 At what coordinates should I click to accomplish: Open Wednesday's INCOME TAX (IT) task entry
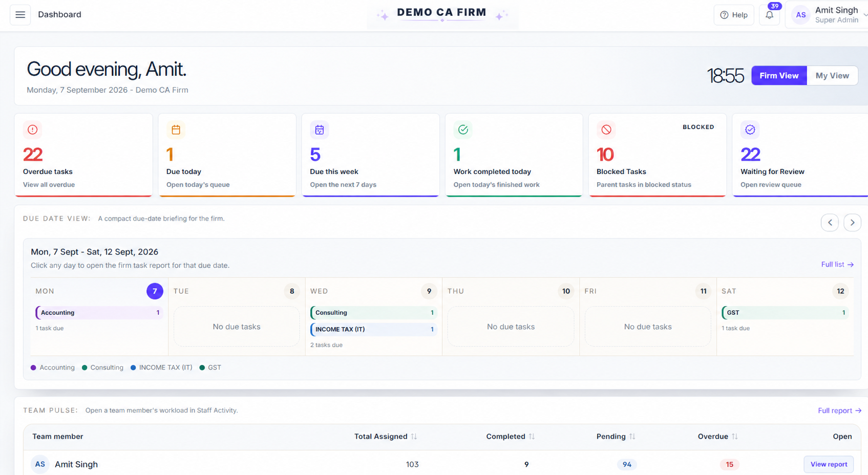tap(374, 330)
